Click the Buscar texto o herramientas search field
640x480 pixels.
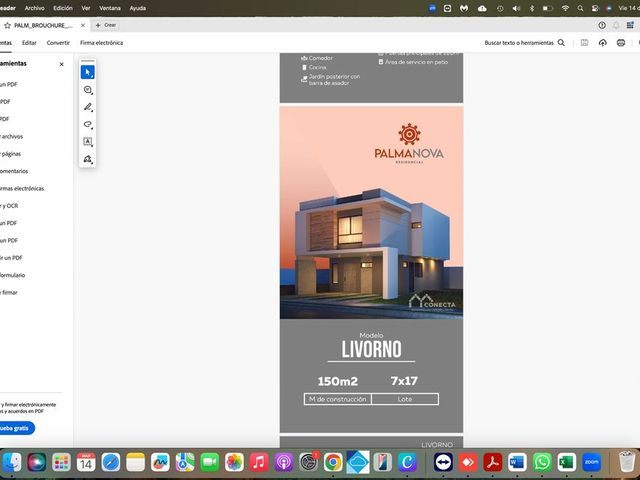click(x=524, y=42)
